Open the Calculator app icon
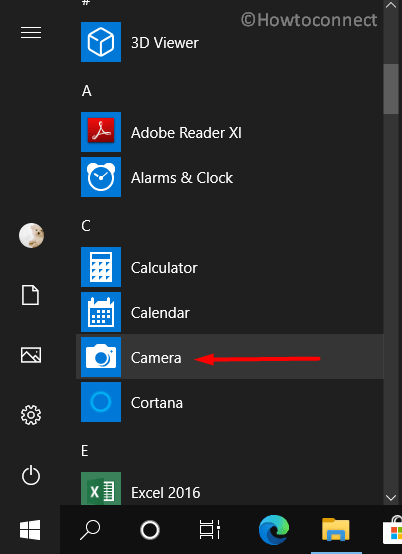The width and height of the screenshot is (402, 554). point(101,267)
